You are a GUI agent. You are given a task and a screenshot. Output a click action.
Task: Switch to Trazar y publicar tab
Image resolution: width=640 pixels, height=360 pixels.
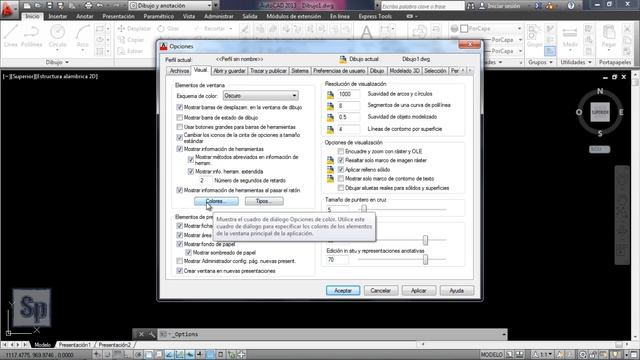point(268,71)
